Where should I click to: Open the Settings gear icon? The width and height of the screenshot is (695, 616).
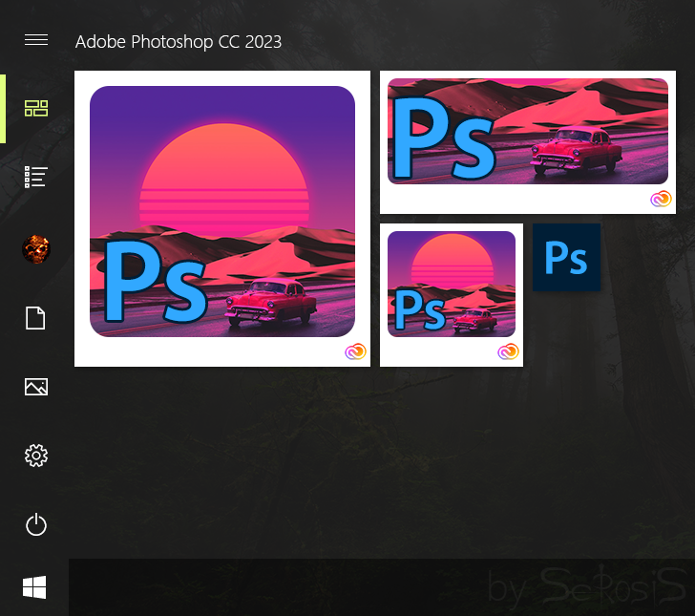point(36,456)
